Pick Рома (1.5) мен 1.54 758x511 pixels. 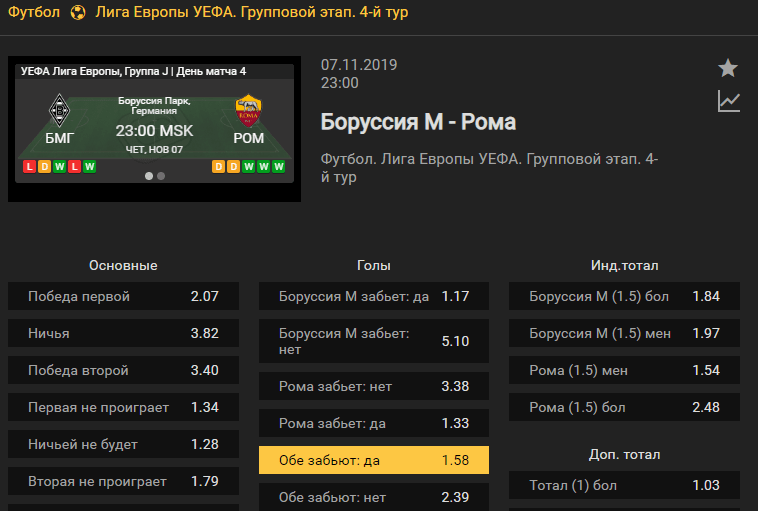point(624,370)
